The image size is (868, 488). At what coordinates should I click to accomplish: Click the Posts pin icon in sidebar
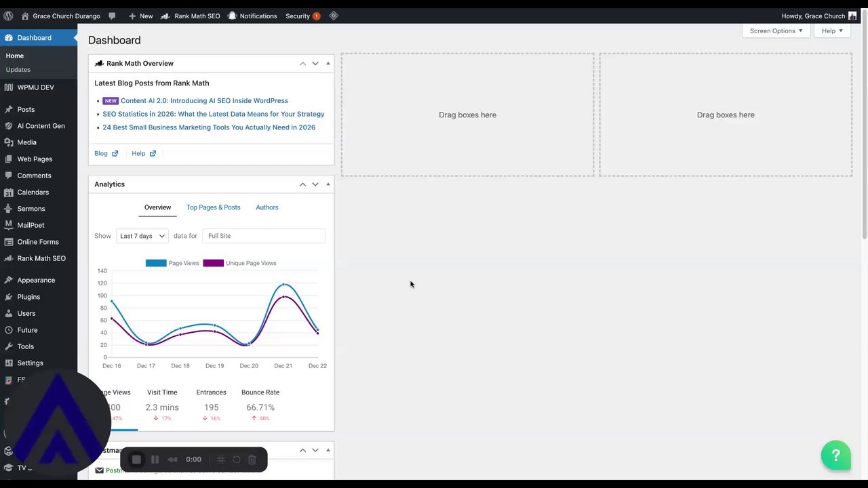(8, 109)
